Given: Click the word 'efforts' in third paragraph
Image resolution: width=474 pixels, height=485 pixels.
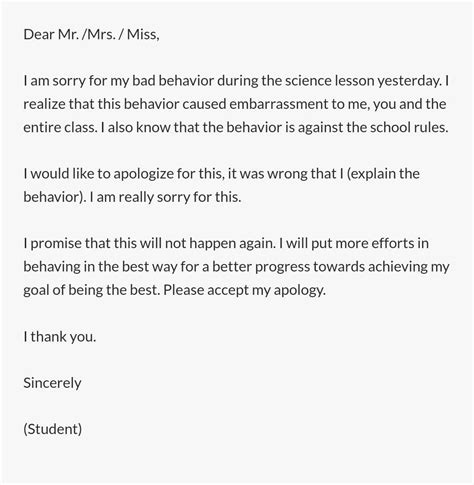Looking at the screenshot, I should coord(393,243).
